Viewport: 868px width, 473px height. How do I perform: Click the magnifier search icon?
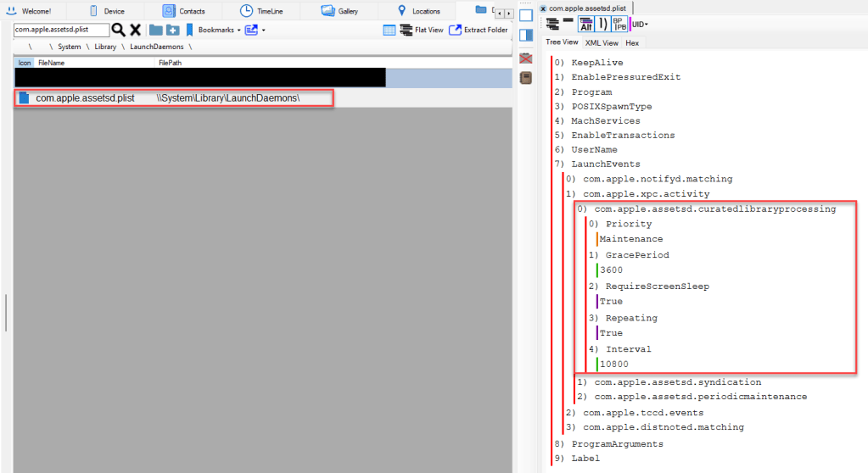tap(119, 30)
